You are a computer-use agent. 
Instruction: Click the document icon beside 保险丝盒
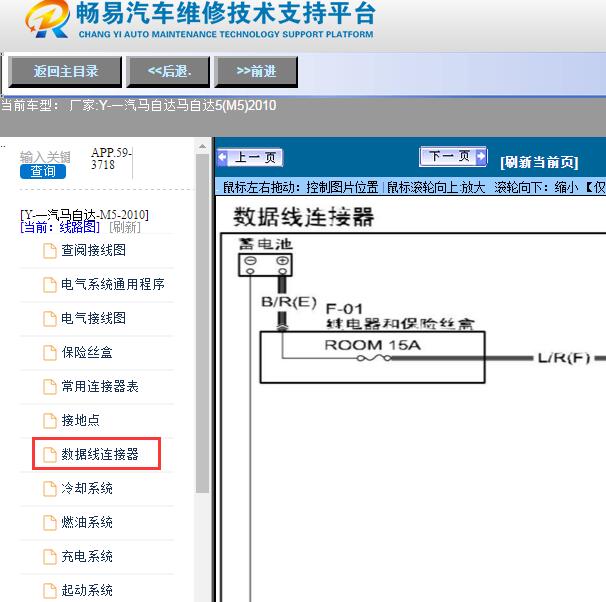point(49,353)
